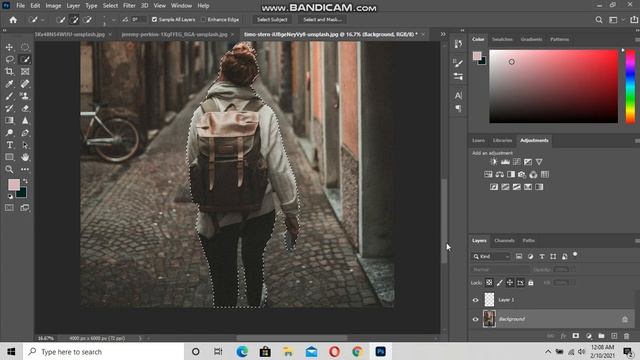Select the Move tool
The height and width of the screenshot is (360, 640).
(9, 47)
